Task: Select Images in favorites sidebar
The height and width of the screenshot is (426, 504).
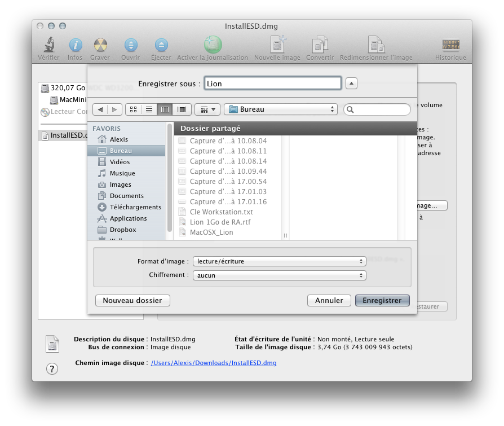Action: 126,185
